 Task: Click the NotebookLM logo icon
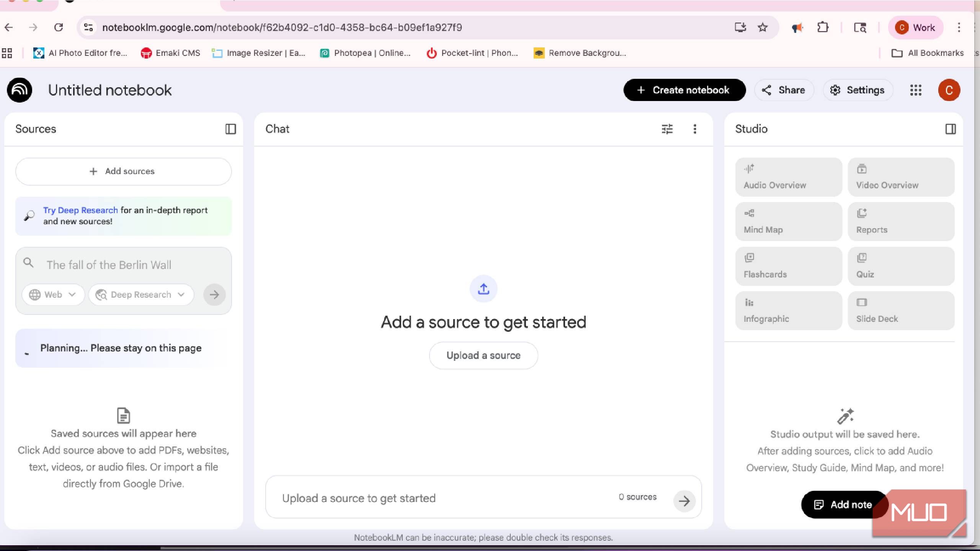pyautogui.click(x=20, y=90)
